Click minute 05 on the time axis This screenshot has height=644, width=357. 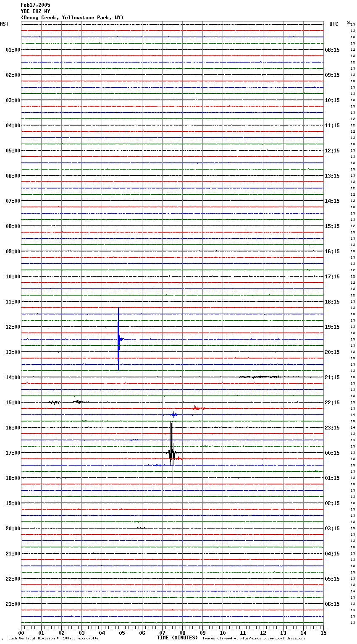(122, 633)
